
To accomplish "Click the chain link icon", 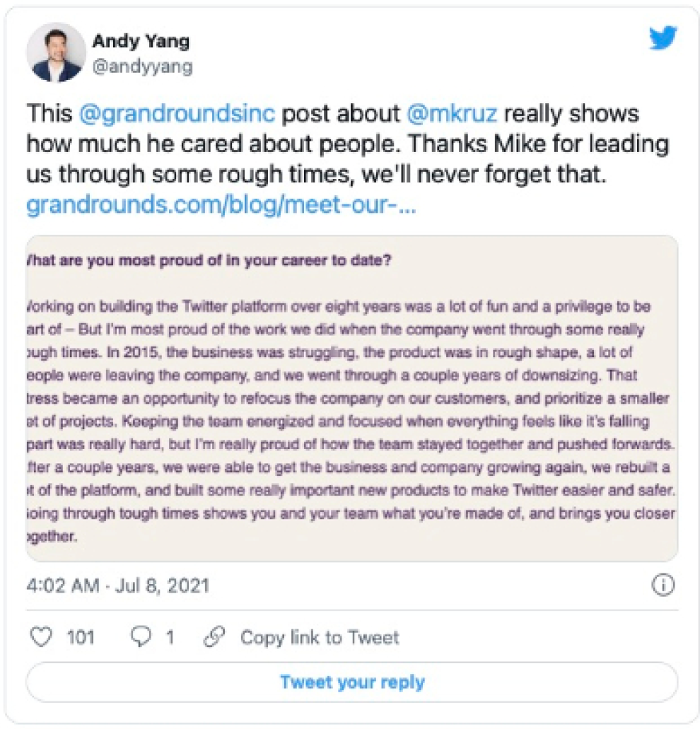I will [x=214, y=637].
